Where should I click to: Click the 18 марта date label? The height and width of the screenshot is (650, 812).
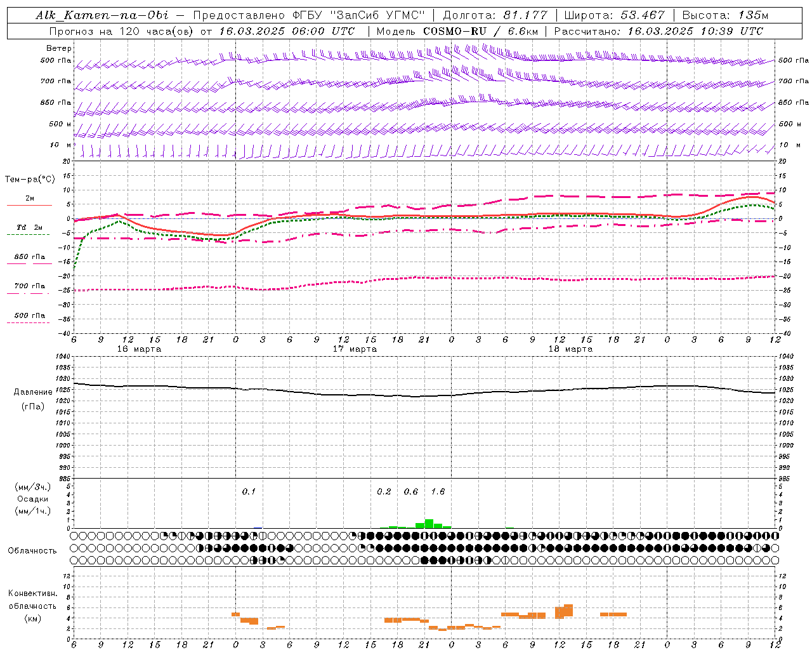point(570,349)
